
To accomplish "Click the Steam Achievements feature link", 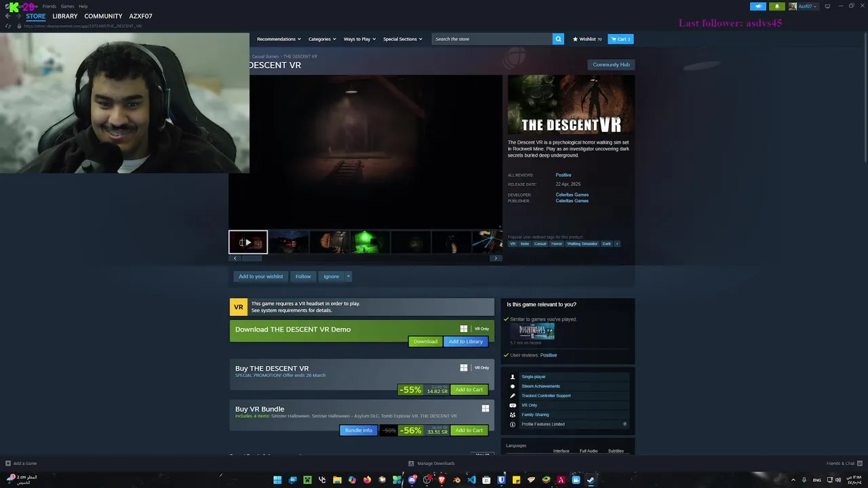I will coord(540,386).
